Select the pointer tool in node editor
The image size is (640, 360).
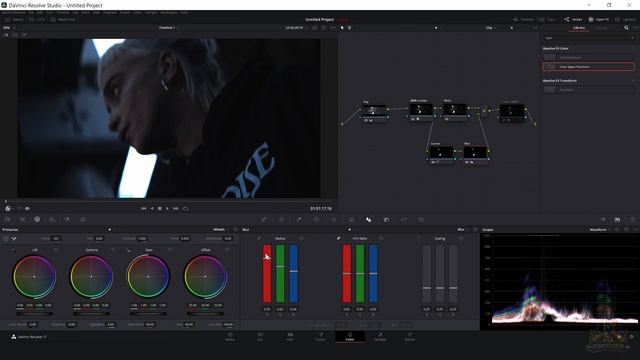[342, 28]
